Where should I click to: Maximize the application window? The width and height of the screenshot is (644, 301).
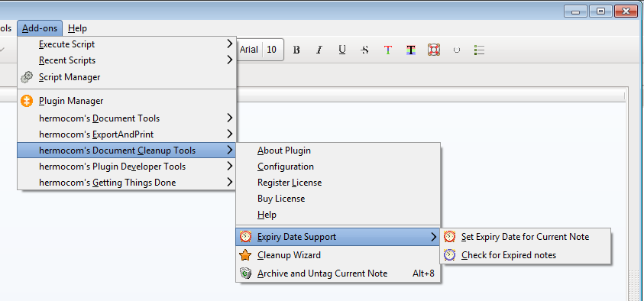[600, 11]
